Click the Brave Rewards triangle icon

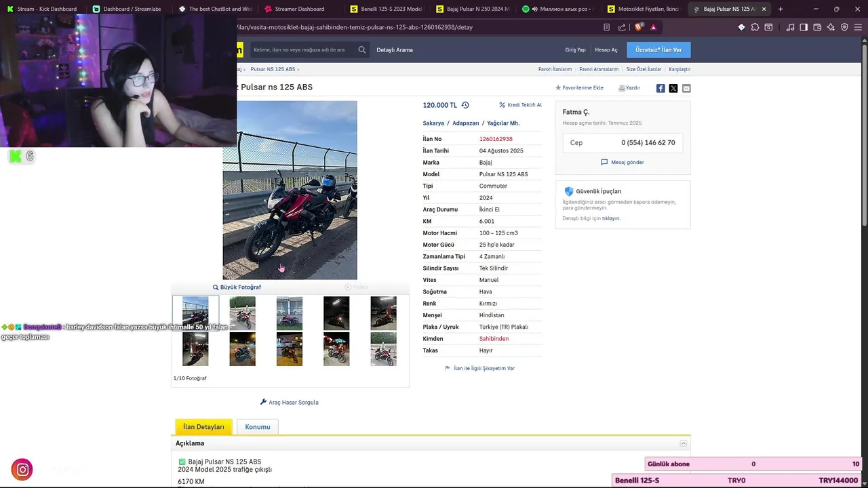coord(654,27)
